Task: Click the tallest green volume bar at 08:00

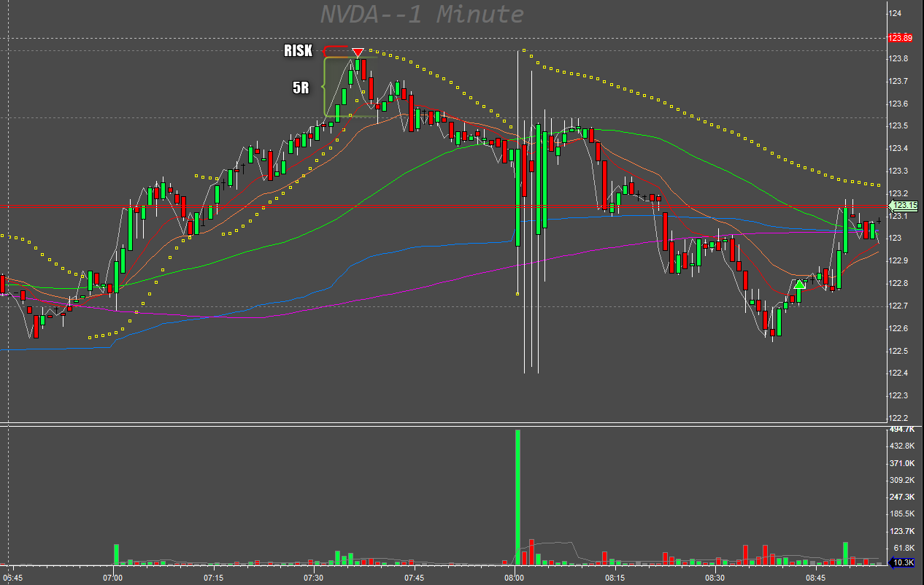Action: point(517,497)
